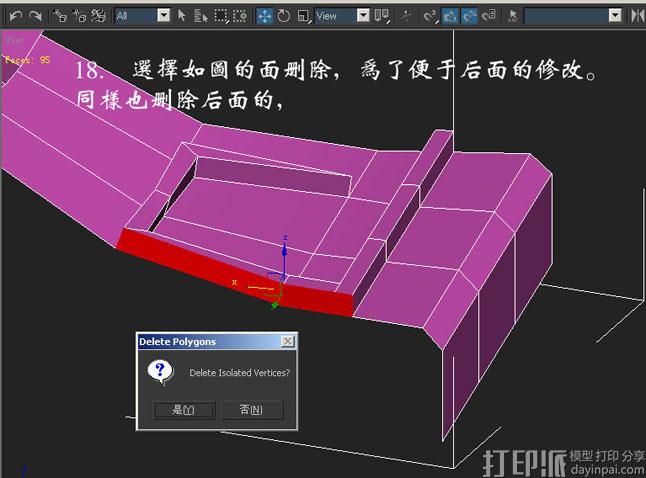Viewport: 646px width, 478px height.
Task: Toggle the Select and Move tool
Action: [x=264, y=16]
